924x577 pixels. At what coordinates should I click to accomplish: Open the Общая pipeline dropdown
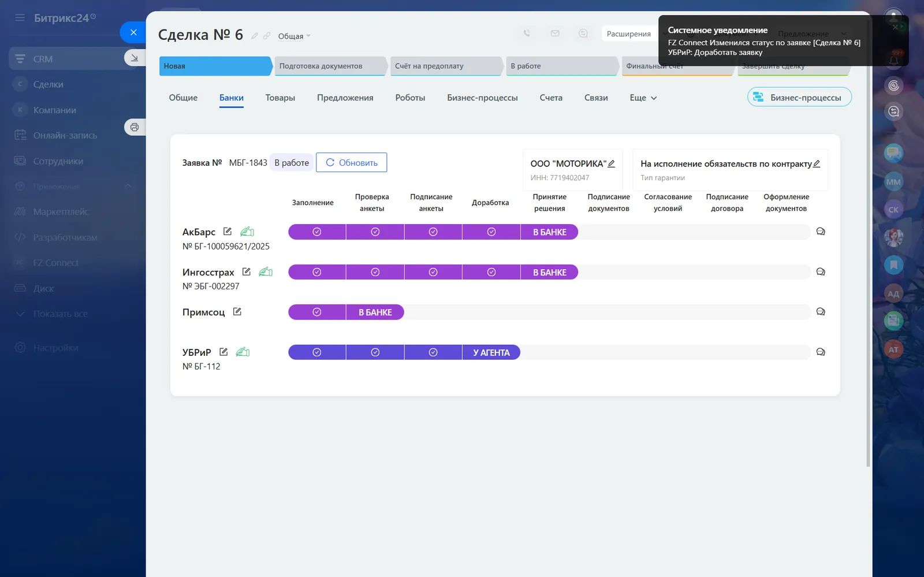point(294,36)
